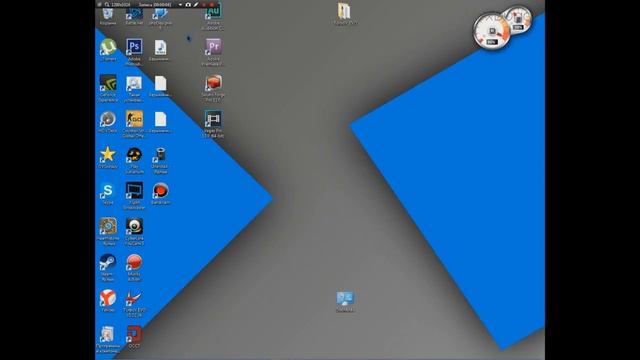Open the dropdown arrow in the recorder bar
Viewport: 640px width, 360px height.
point(180,4)
